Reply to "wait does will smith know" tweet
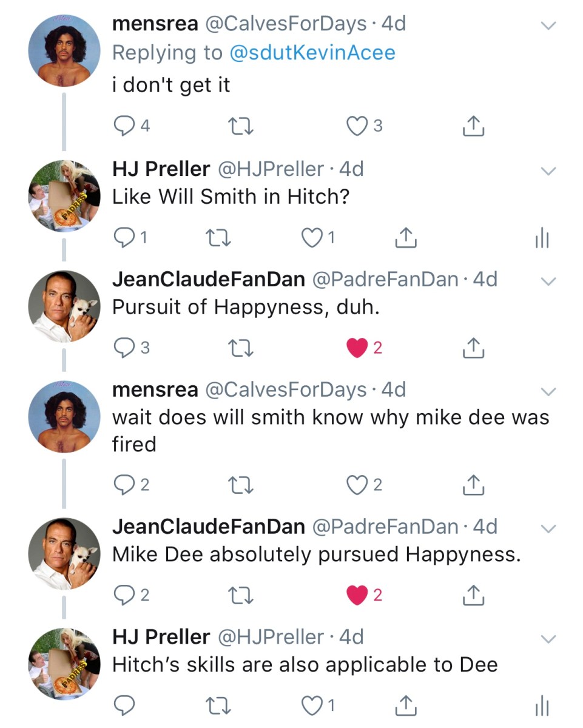 pos(124,484)
